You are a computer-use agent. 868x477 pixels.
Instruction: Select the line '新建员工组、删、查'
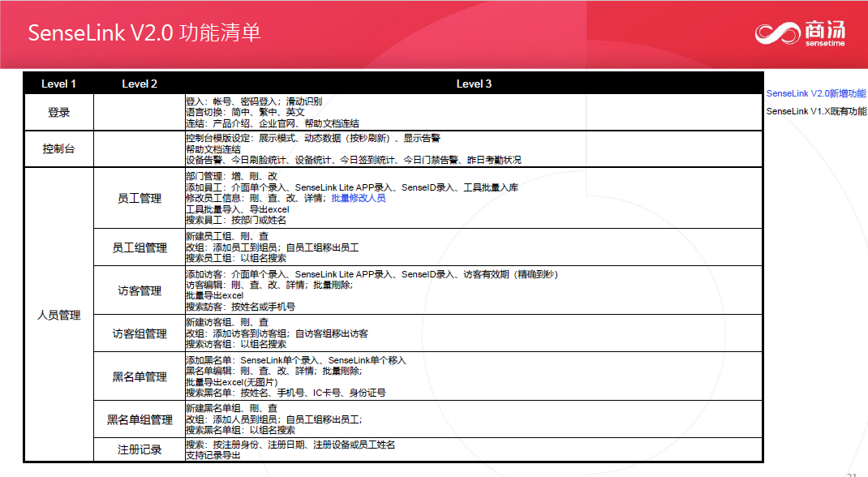pos(227,236)
